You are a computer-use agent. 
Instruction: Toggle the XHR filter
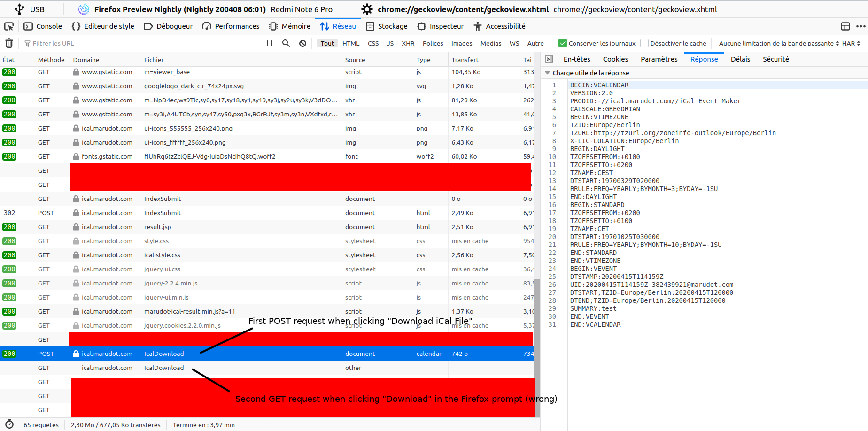coord(408,43)
